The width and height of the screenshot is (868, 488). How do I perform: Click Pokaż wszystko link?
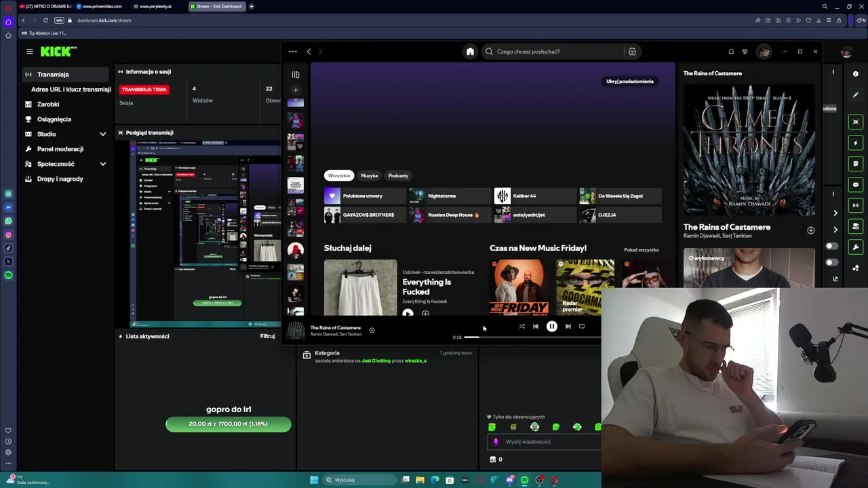(642, 250)
